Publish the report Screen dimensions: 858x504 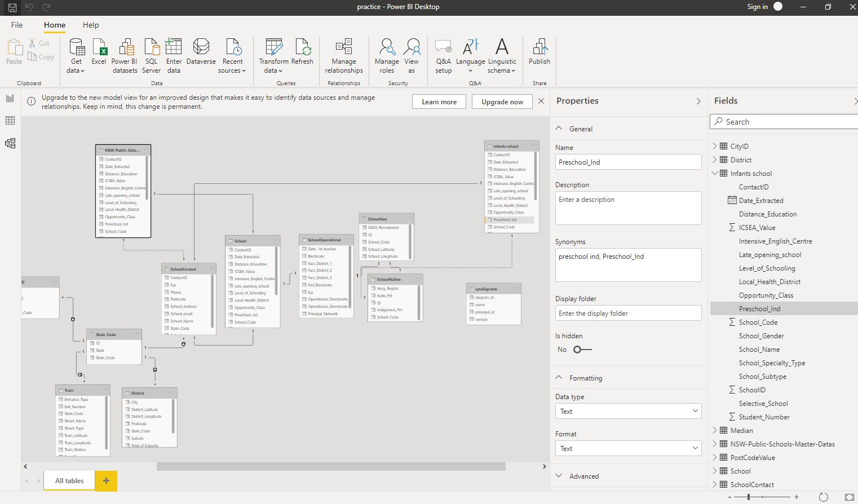point(539,52)
